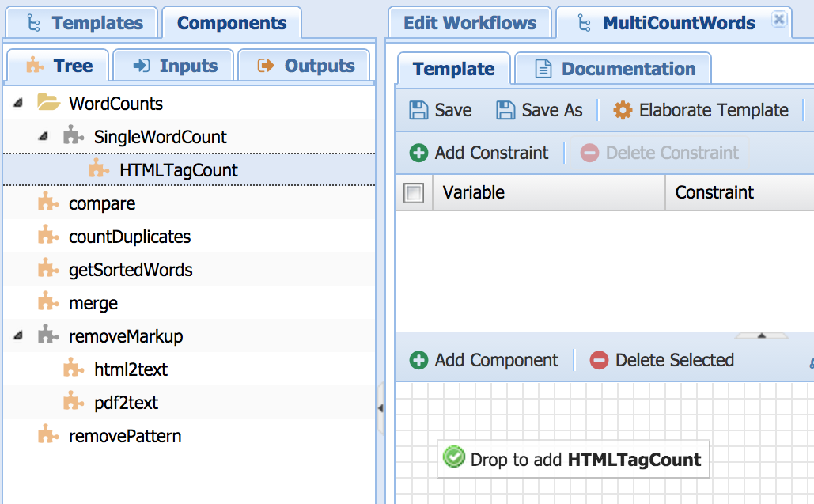Click the left panel collapse splitter arrow
This screenshot has height=504, width=814.
click(380, 408)
